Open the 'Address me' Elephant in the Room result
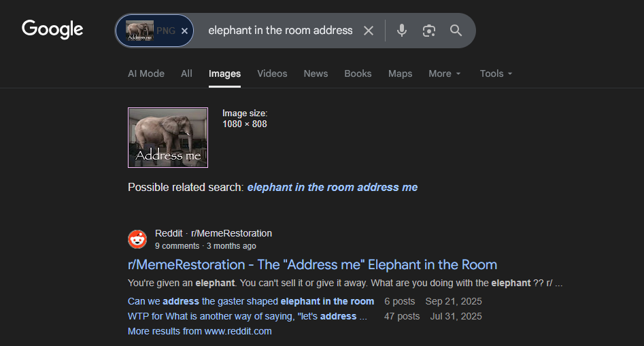The width and height of the screenshot is (644, 346). point(313,264)
